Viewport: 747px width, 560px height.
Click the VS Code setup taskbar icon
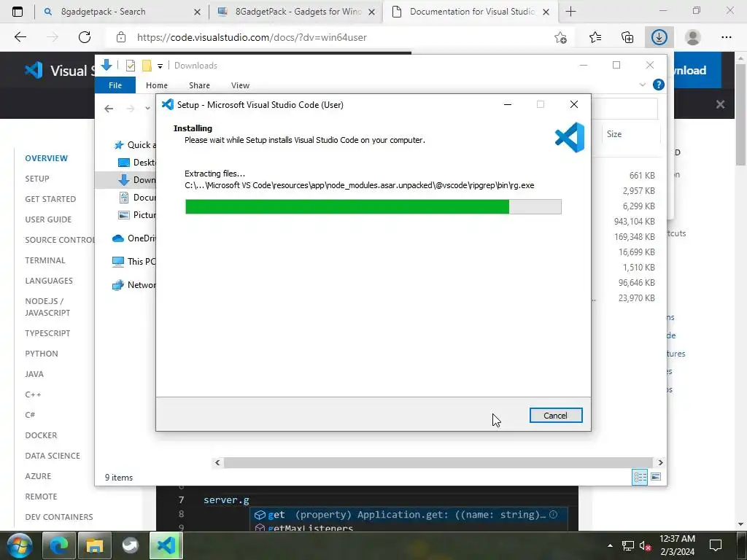(166, 545)
